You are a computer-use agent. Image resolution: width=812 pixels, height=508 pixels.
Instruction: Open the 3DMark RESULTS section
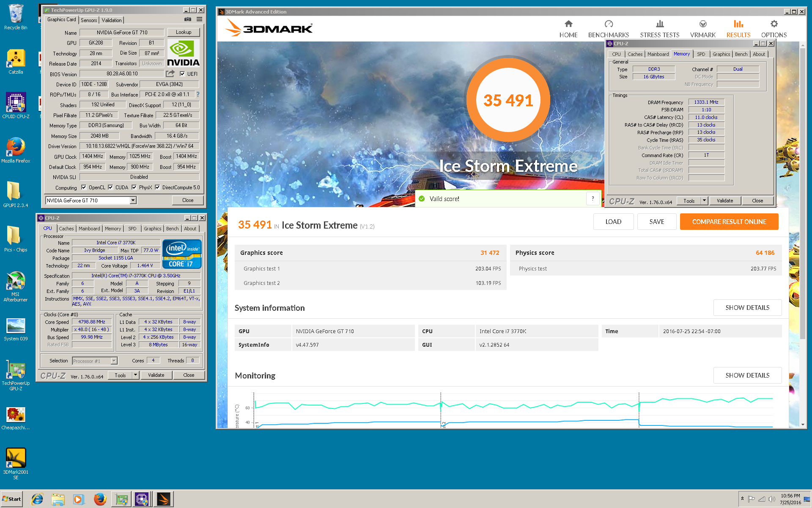point(738,29)
